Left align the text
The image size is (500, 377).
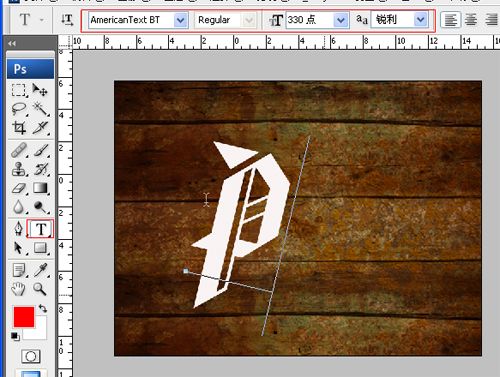point(450,20)
